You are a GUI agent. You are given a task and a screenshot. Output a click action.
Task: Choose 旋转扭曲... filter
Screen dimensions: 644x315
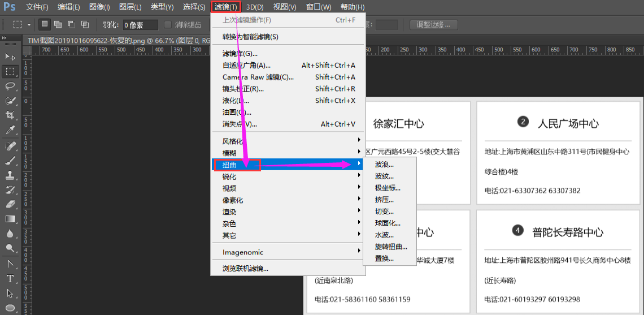click(390, 247)
